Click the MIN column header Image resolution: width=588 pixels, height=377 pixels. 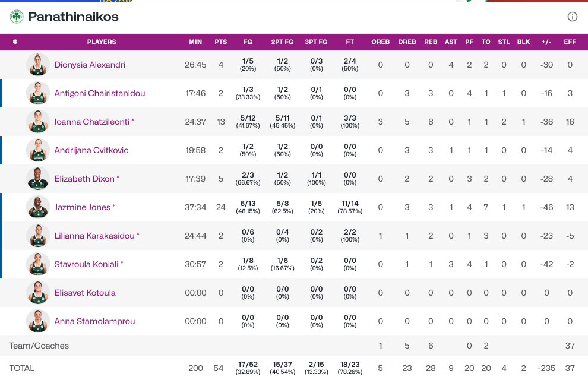195,42
